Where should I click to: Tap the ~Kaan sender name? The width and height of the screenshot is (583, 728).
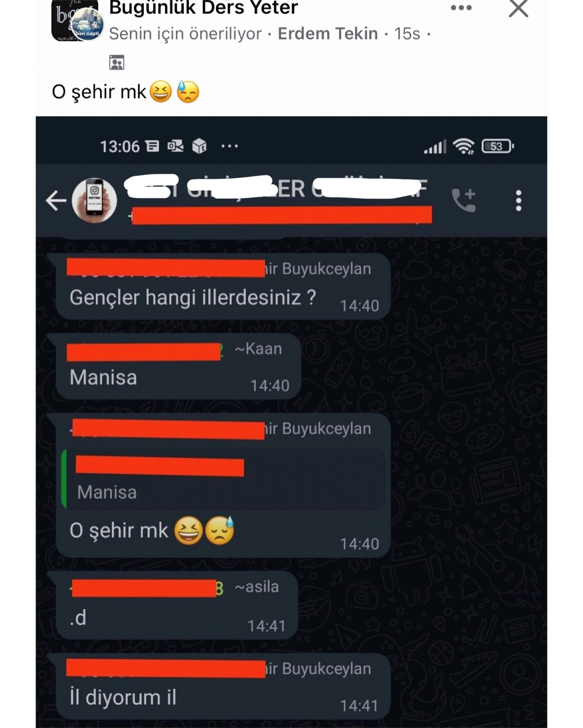coord(258,349)
